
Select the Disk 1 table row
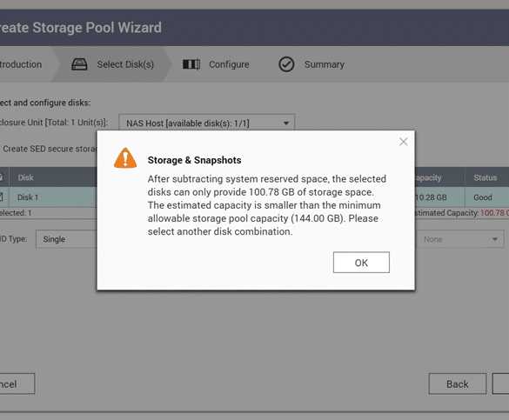coord(254,197)
